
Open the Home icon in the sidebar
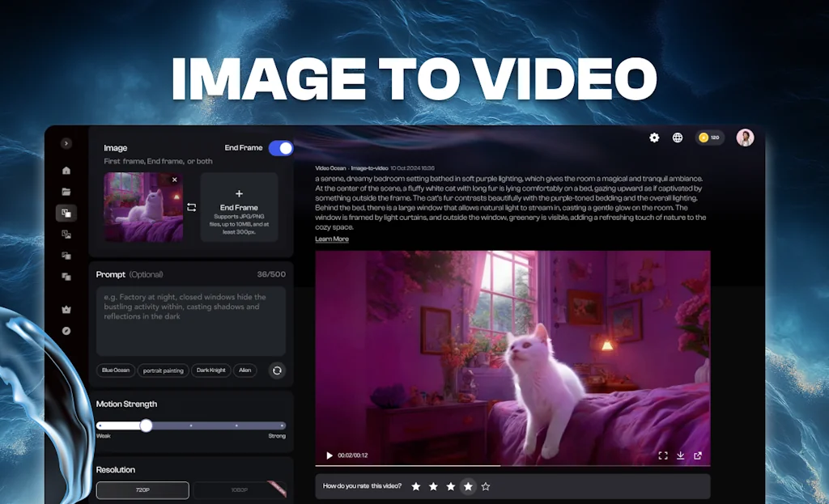click(66, 171)
